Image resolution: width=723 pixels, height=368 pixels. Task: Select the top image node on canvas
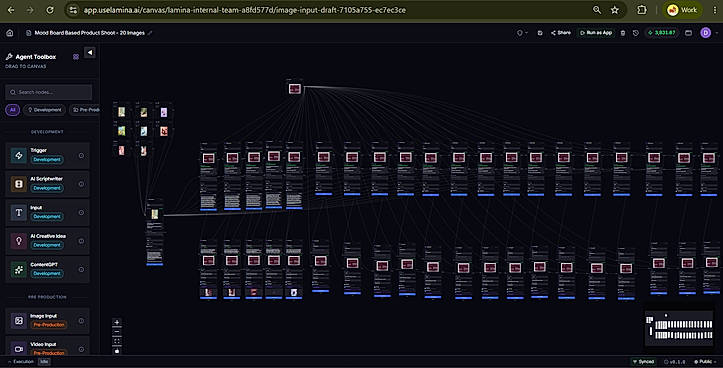pos(295,88)
